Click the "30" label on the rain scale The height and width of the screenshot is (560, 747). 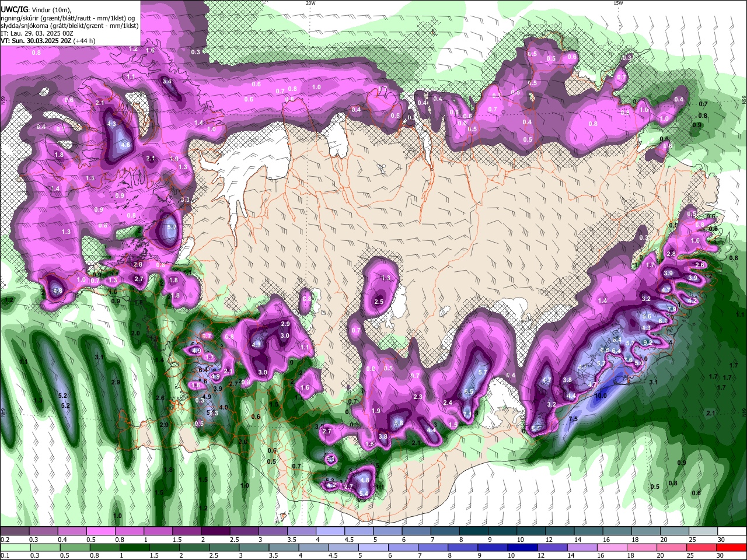pos(720,555)
